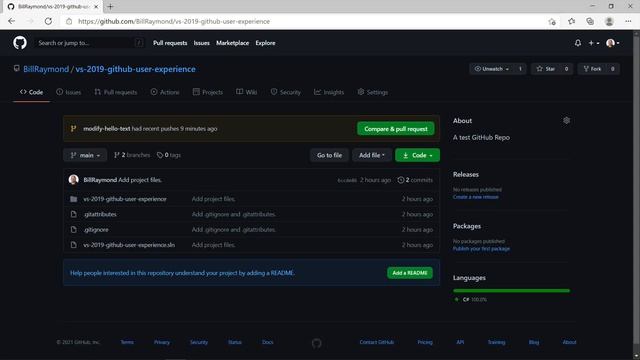Open the user avatar menu in GitHub header

[613, 43]
